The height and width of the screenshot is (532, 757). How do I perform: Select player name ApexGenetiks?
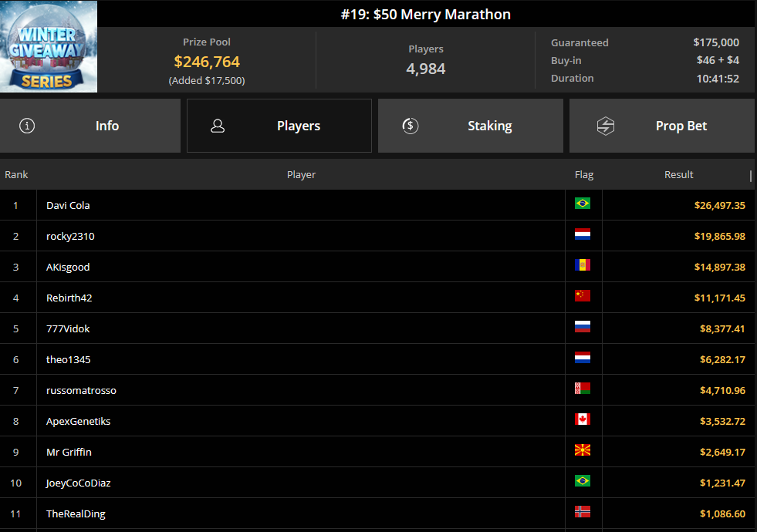(78, 422)
